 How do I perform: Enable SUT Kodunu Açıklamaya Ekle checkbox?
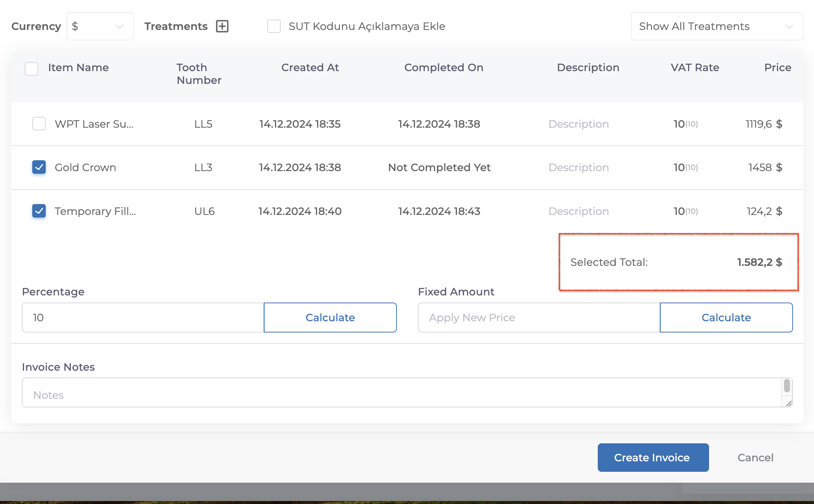tap(274, 26)
